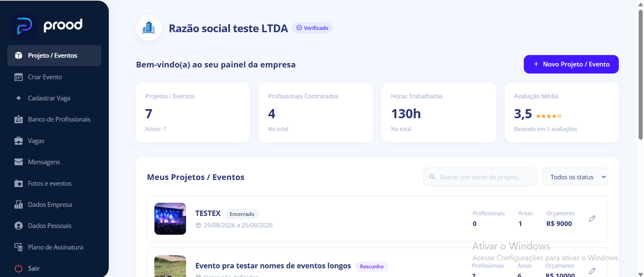The image size is (644, 277).
Task: Open Dados Pessoais page
Action: pyautogui.click(x=54, y=226)
